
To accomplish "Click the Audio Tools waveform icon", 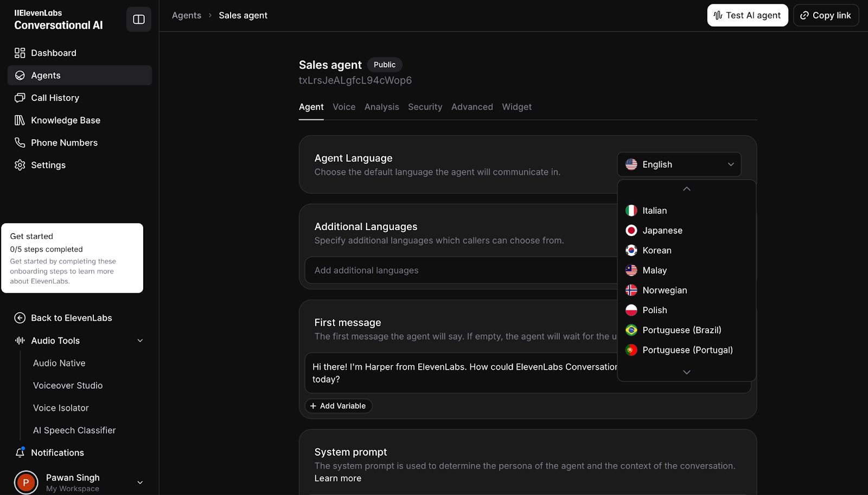I will (20, 340).
